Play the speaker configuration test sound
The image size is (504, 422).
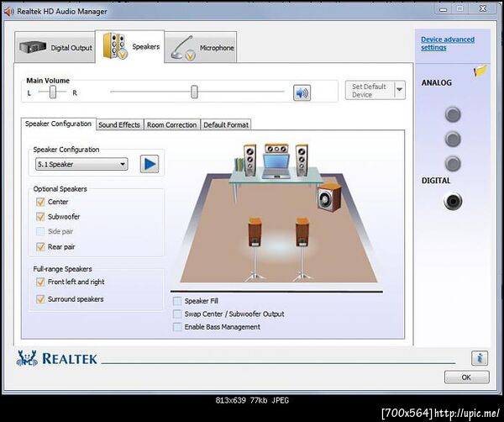click(150, 164)
